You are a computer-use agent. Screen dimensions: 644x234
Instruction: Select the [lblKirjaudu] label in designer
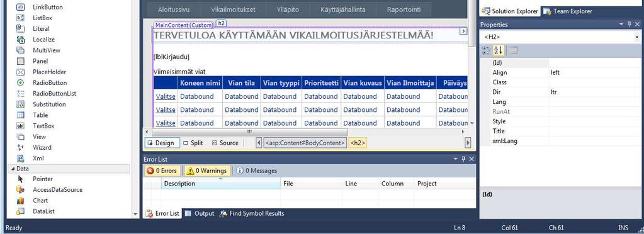pos(171,57)
